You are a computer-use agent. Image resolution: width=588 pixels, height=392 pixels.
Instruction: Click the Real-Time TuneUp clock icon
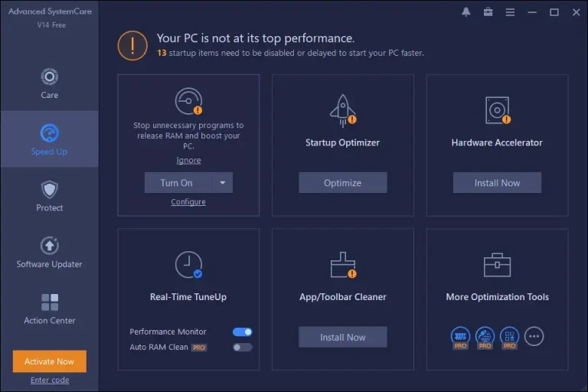[188, 265]
